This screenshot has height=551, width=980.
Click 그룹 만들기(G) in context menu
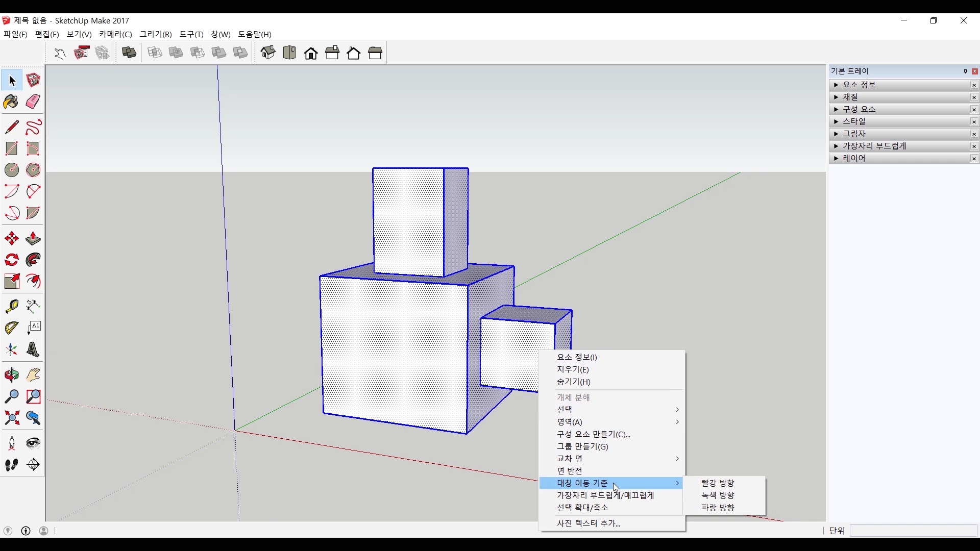pos(582,446)
